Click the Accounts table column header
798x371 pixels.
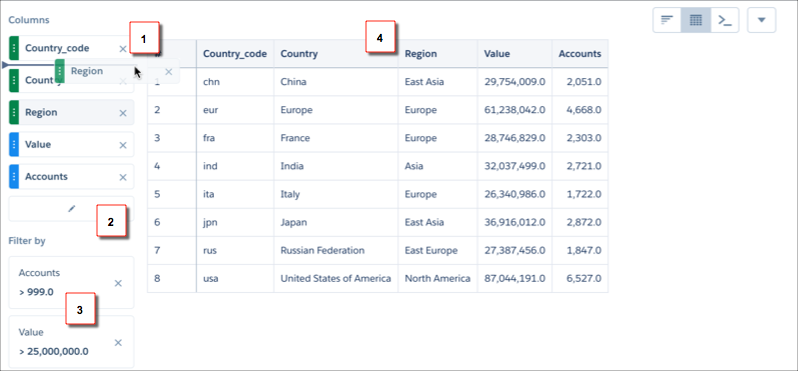pos(580,53)
